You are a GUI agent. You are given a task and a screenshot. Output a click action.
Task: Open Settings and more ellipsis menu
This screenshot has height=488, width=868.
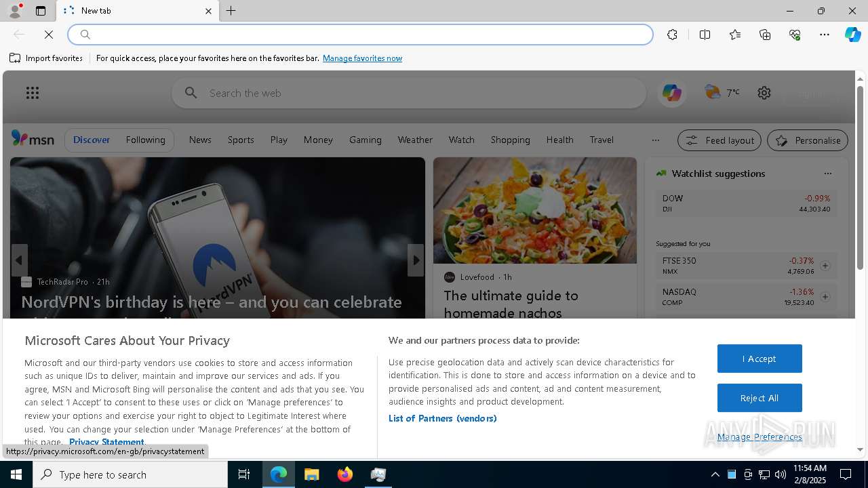pyautogui.click(x=825, y=35)
